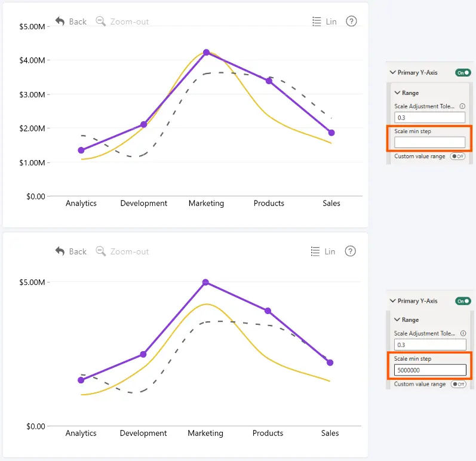Image resolution: width=476 pixels, height=461 pixels.
Task: Click Zoom-out magnifier icon in bottom chart
Action: click(100, 251)
